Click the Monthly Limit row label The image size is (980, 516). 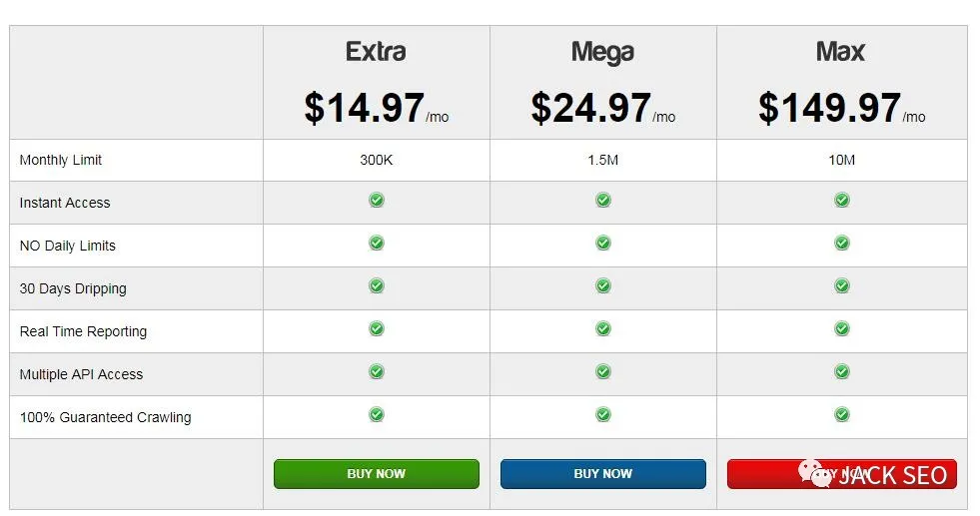[61, 160]
